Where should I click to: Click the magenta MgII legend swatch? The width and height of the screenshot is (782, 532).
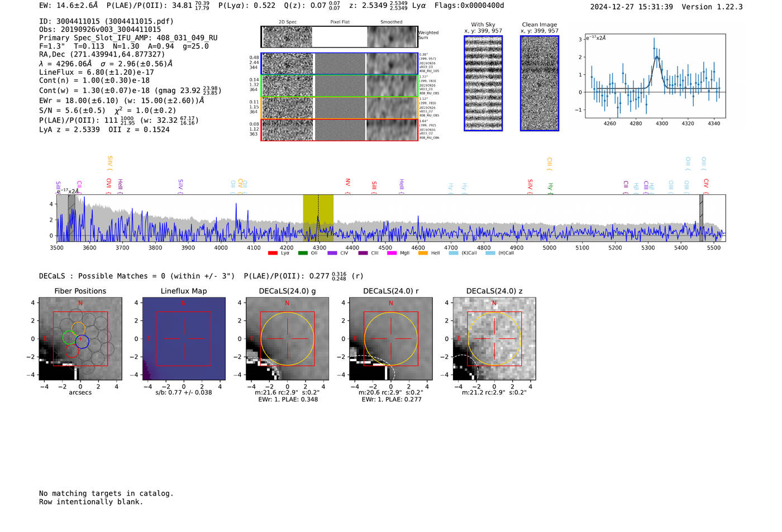pyautogui.click(x=392, y=253)
